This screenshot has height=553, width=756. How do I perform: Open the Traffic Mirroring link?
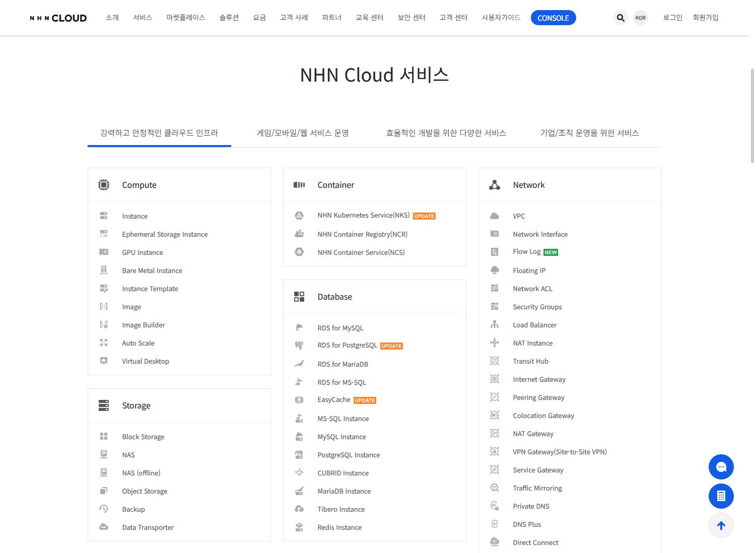[x=537, y=488]
